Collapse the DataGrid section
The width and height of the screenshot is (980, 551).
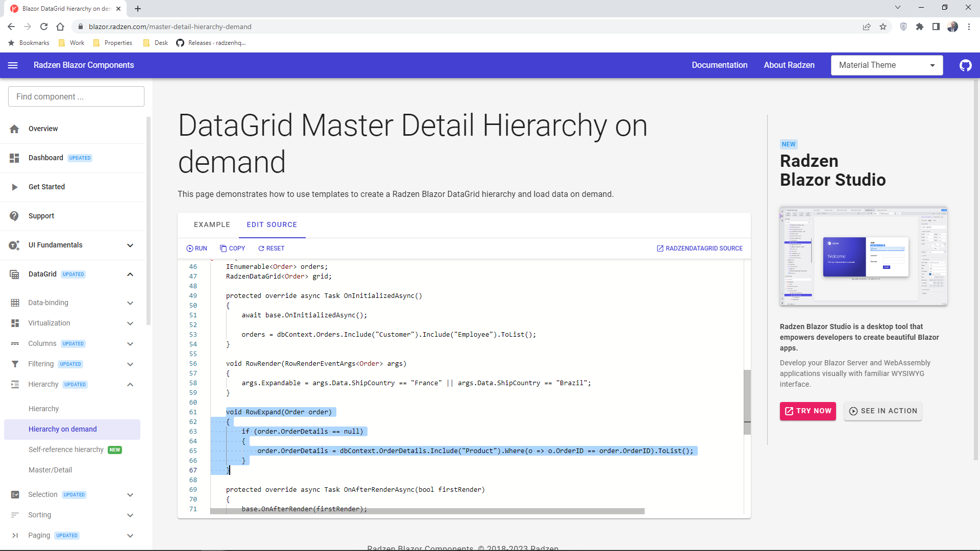click(x=130, y=274)
